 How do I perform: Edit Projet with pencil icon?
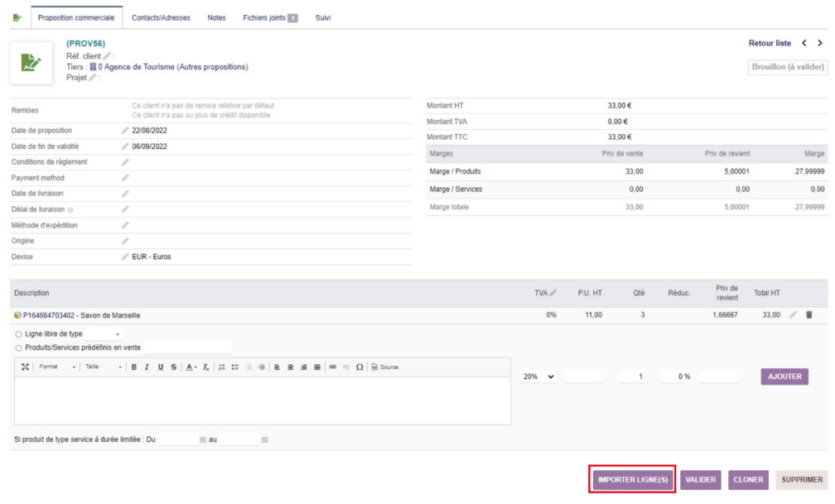tap(93, 78)
